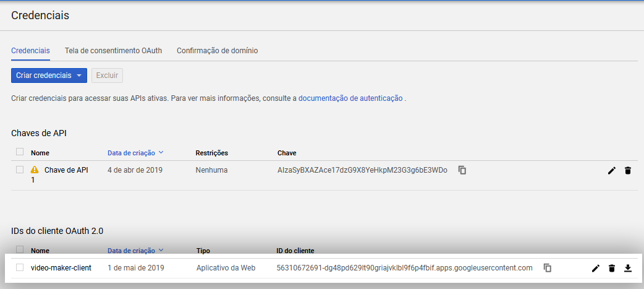644x289 pixels.
Task: Switch to the Credenciais tab
Action: click(30, 51)
